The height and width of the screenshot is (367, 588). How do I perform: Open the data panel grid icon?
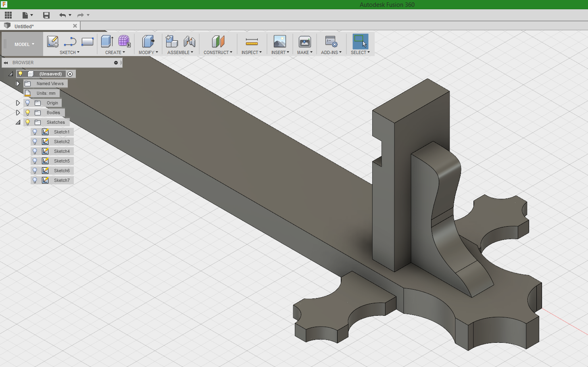click(8, 15)
